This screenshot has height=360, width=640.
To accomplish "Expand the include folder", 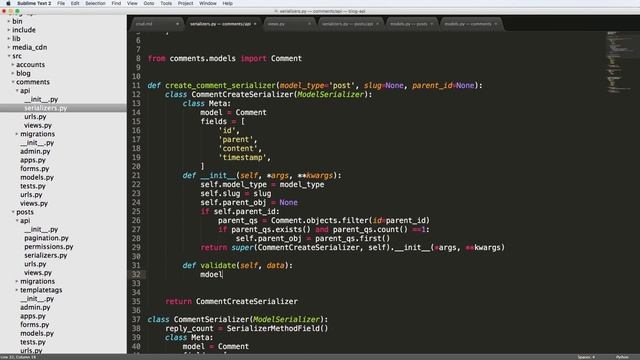I will click(x=9, y=30).
